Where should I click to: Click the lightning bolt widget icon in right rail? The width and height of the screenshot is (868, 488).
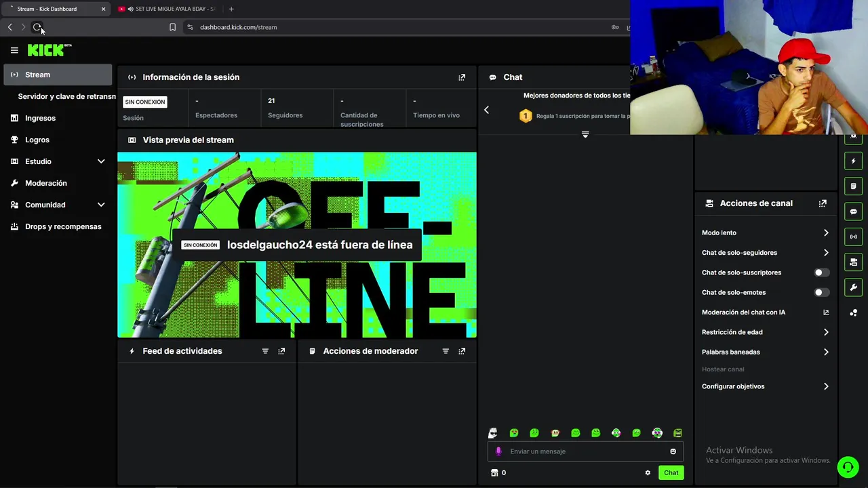pos(854,161)
